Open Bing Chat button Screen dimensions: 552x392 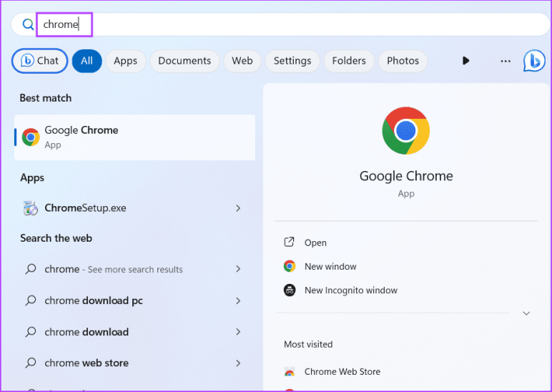(x=40, y=61)
